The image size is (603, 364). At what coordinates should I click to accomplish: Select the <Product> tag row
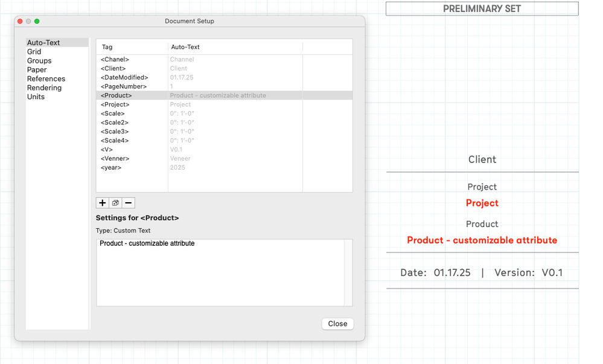(x=224, y=95)
